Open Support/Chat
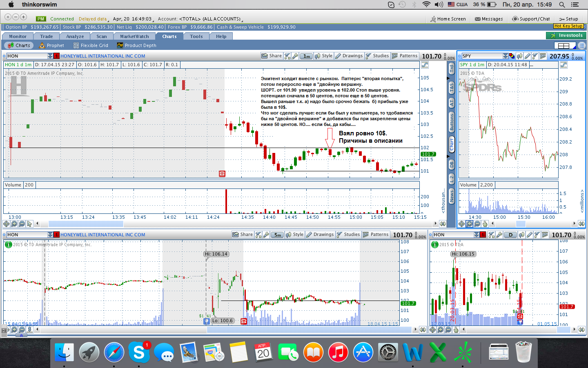 point(531,19)
